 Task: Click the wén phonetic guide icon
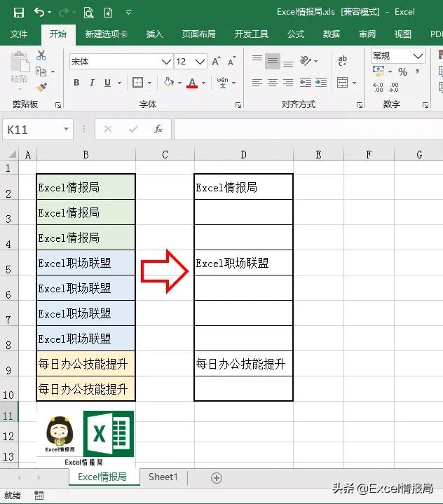[222, 83]
